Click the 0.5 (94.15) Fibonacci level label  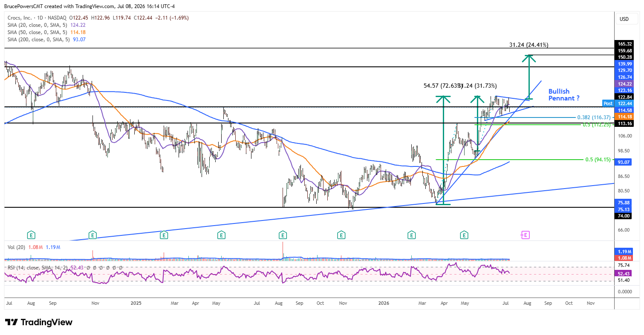point(599,160)
